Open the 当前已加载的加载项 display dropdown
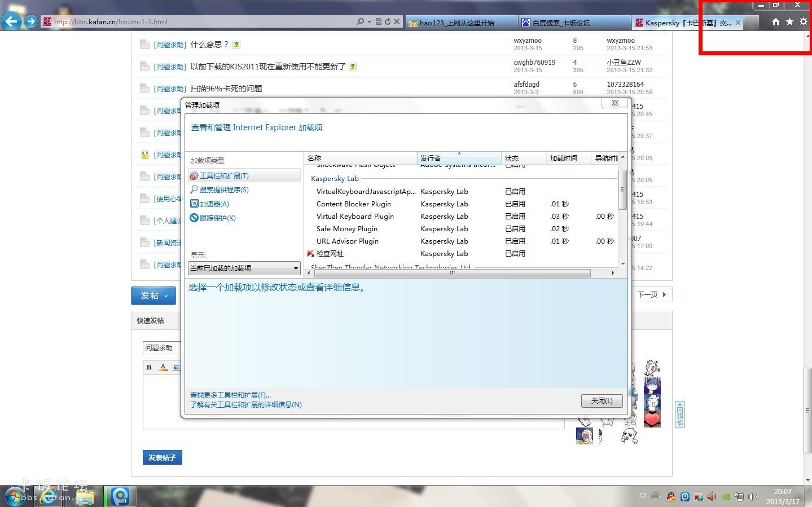Screen dimensions: 812x507 point(244,268)
